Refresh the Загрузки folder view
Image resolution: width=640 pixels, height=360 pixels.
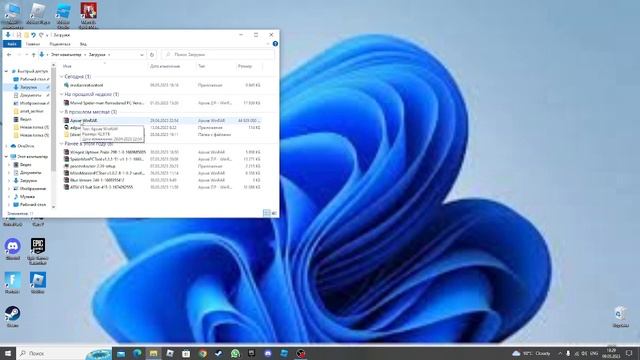(x=152, y=54)
